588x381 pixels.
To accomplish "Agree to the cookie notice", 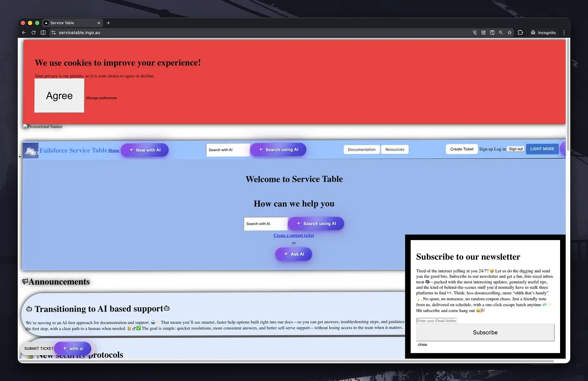I will click(x=59, y=96).
